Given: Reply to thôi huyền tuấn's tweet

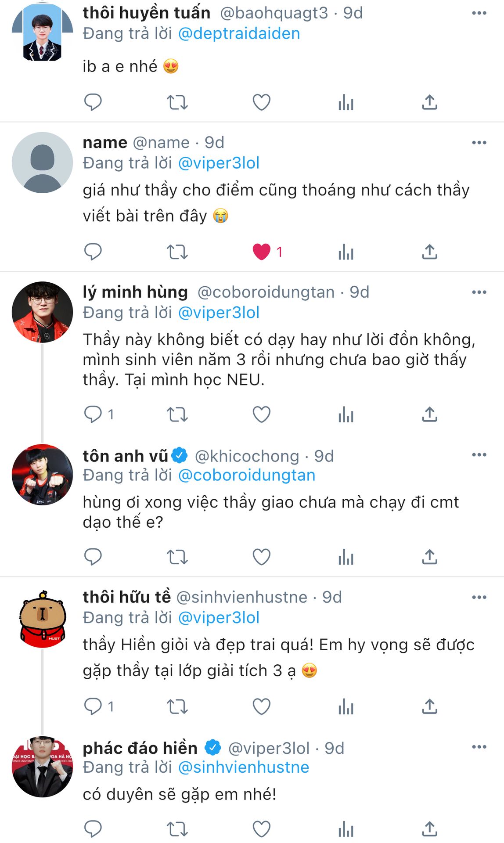Looking at the screenshot, I should [x=93, y=102].
